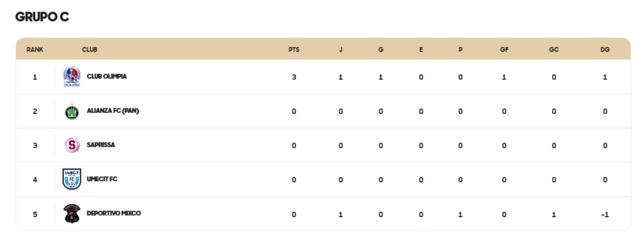This screenshot has width=644, height=238.
Task: Click the Alianza FC green crest
Action: coord(72,111)
